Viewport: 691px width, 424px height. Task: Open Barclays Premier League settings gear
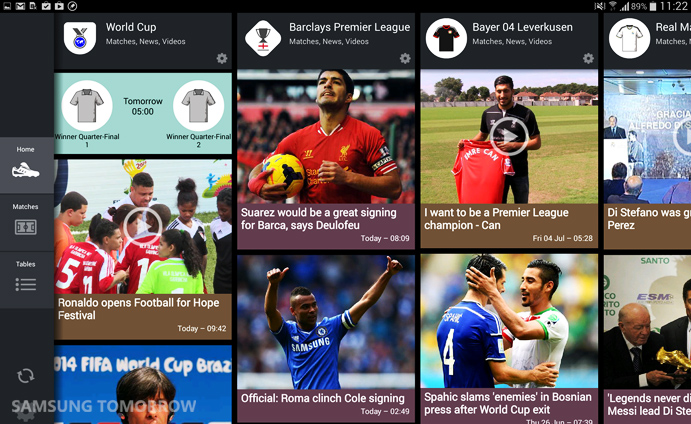[x=405, y=58]
